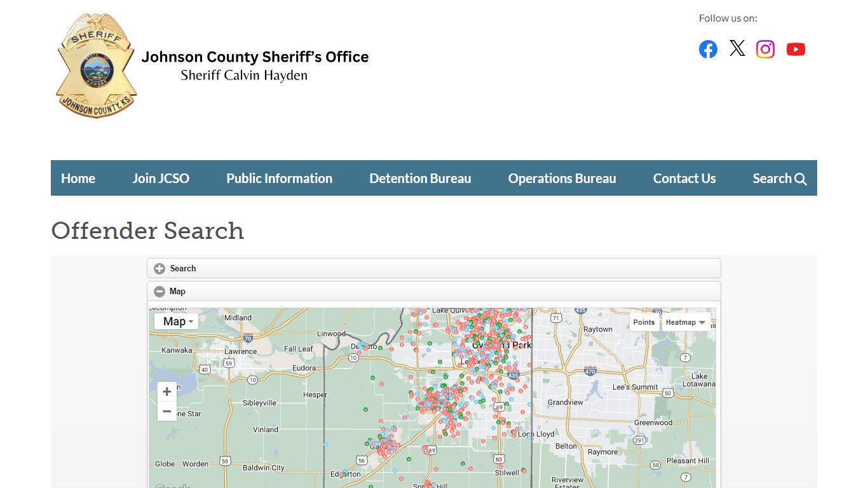Image resolution: width=868 pixels, height=488 pixels.
Task: Click Loch Lloyd label on the map
Action: pos(536,434)
